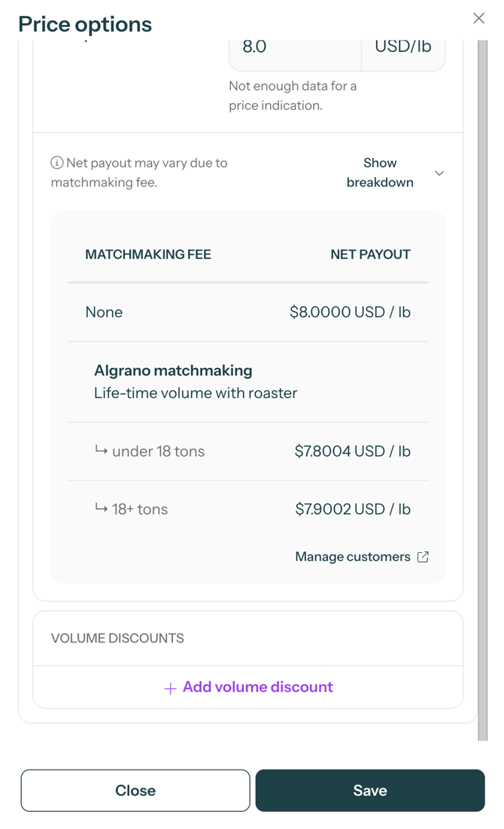504x829 pixels.
Task: Click the chevron next to Show breakdown
Action: pos(439,173)
